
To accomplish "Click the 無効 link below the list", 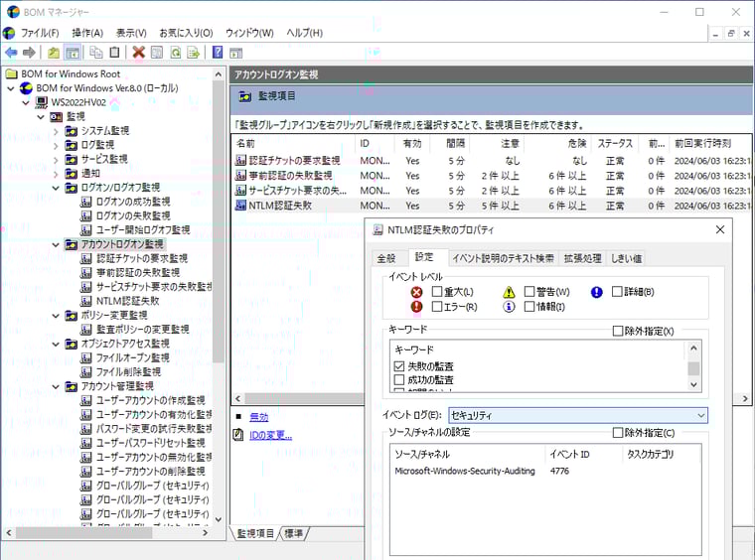I will [x=259, y=417].
